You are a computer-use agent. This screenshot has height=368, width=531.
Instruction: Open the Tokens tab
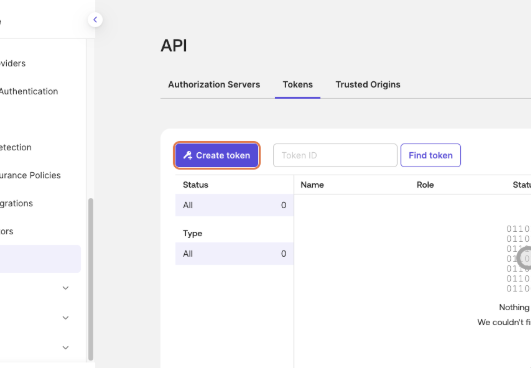[298, 84]
